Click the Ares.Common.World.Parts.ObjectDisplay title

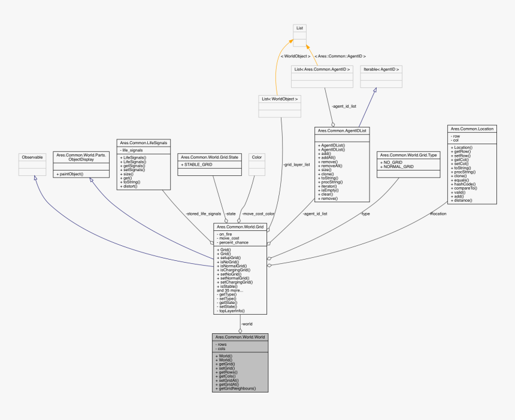pos(80,157)
